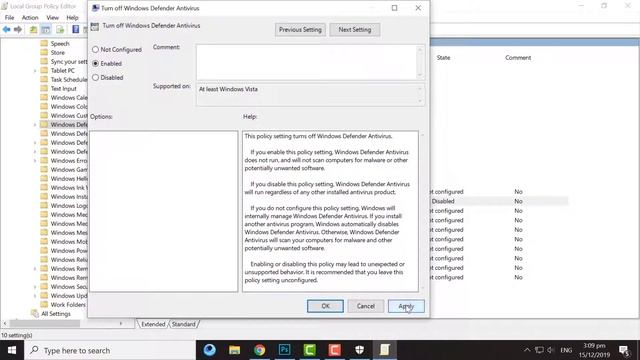Click the State column header

[x=443, y=58]
